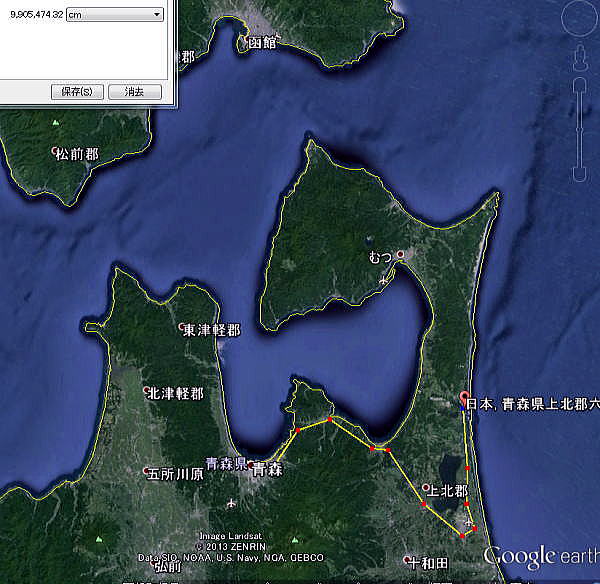Click the zoom-in end of zoom slider
This screenshot has width=600, height=584.
click(x=580, y=82)
